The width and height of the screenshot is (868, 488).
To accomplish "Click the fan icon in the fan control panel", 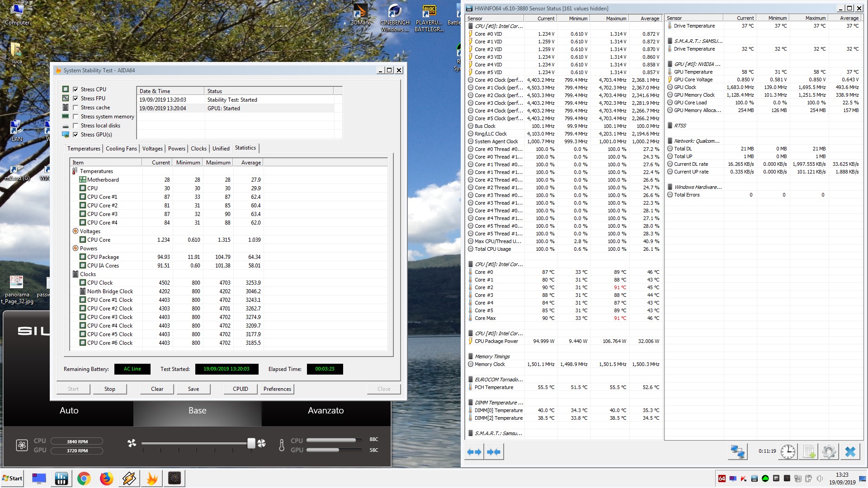I will click(22, 445).
